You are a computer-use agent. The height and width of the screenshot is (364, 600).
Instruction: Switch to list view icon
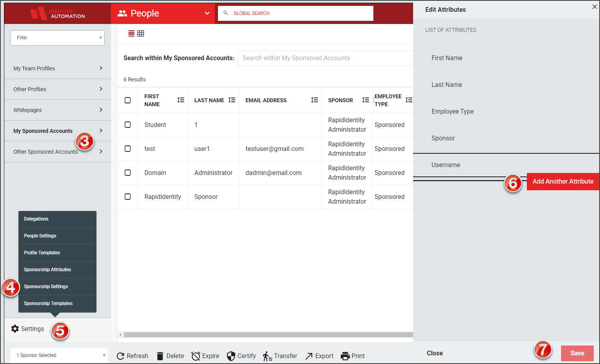click(x=131, y=33)
